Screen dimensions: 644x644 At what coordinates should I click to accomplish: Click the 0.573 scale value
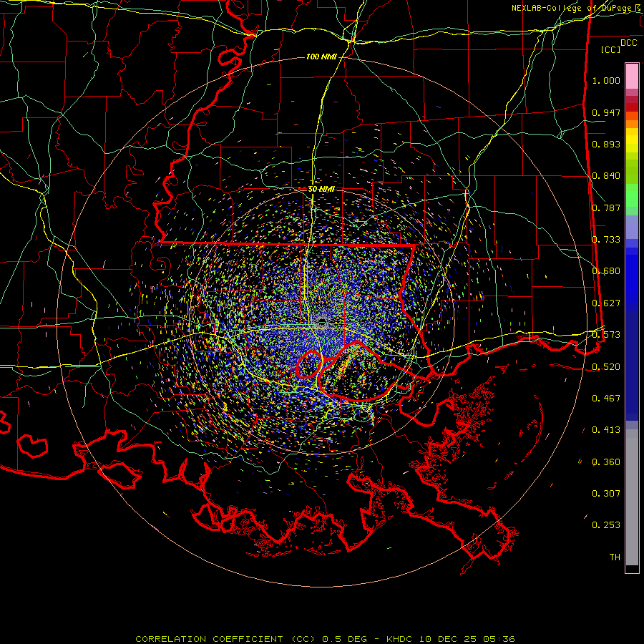(606, 335)
